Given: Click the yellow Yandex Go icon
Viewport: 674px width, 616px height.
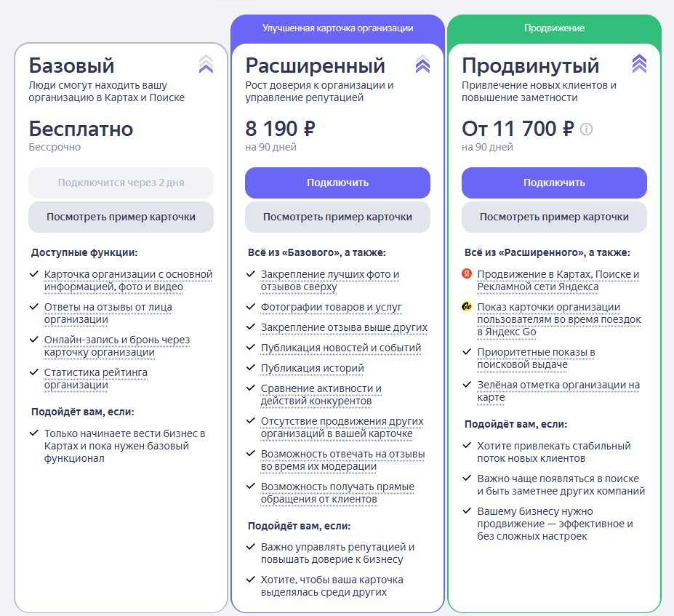Looking at the screenshot, I should (466, 306).
